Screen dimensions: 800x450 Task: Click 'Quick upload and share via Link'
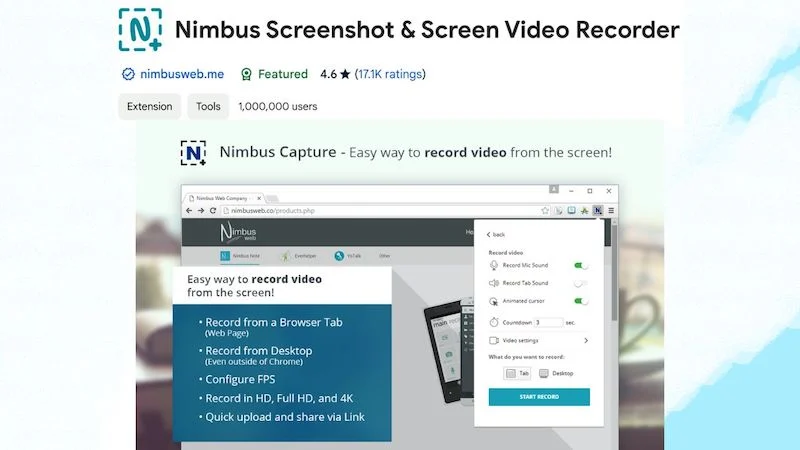(285, 417)
